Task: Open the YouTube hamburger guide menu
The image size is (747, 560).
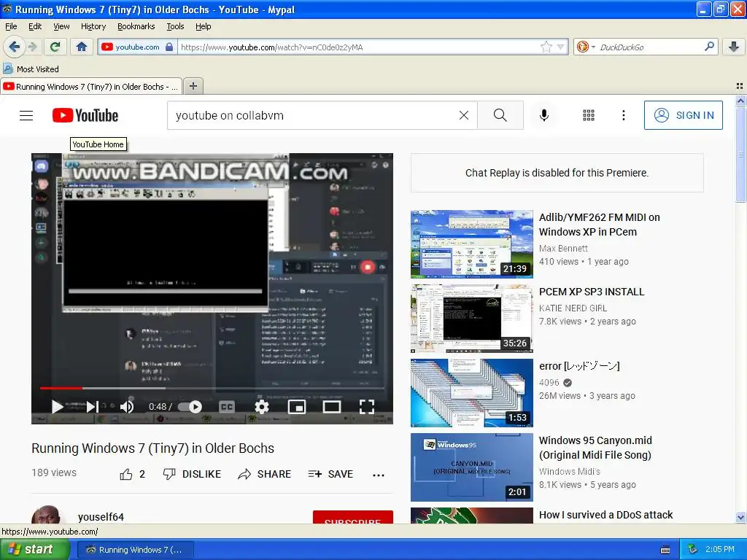Action: (x=26, y=115)
